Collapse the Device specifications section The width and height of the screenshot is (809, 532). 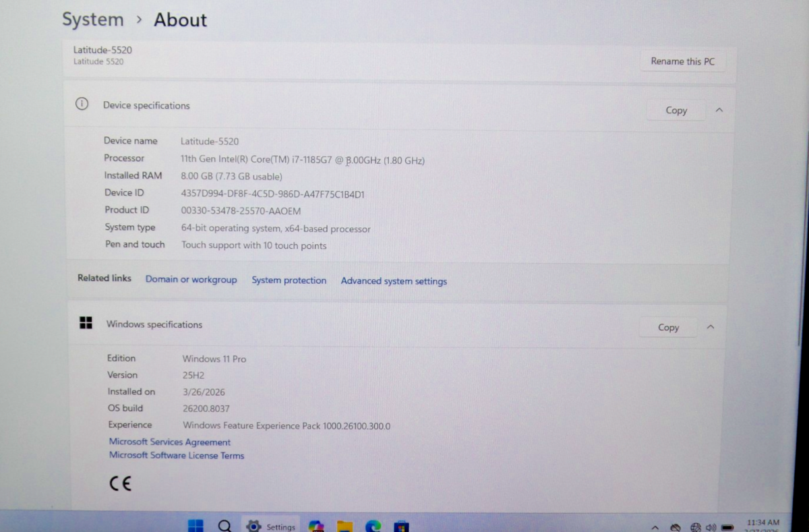(719, 110)
